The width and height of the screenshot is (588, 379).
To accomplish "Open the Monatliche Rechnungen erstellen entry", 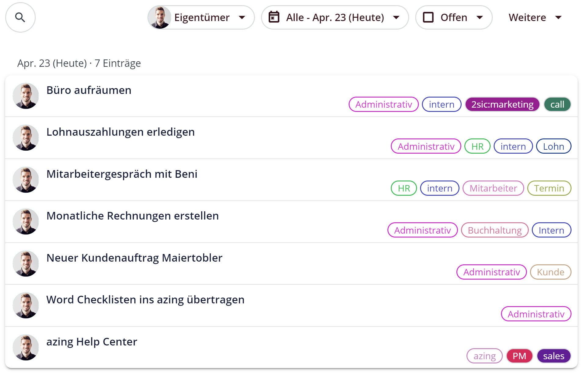I will tap(132, 216).
